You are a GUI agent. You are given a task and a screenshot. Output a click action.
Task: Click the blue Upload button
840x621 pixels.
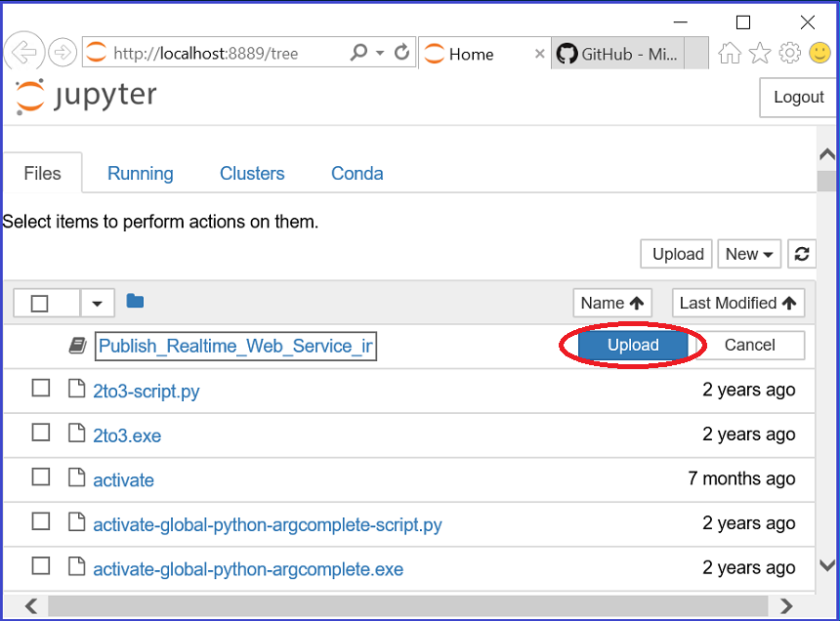click(633, 345)
